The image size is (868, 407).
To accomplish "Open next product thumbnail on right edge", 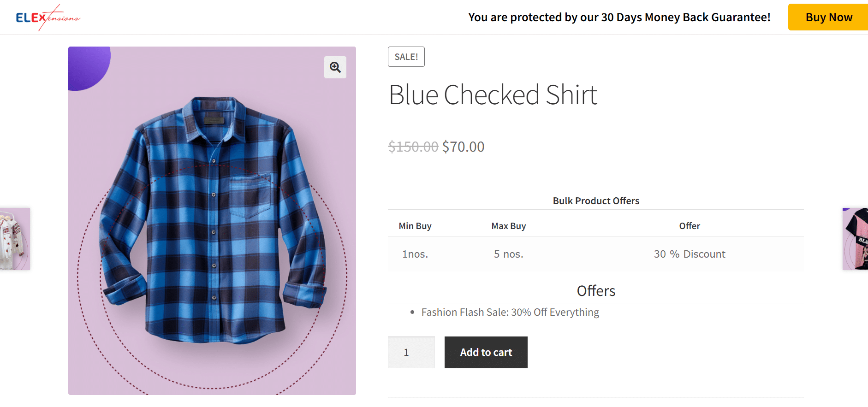I will point(855,239).
